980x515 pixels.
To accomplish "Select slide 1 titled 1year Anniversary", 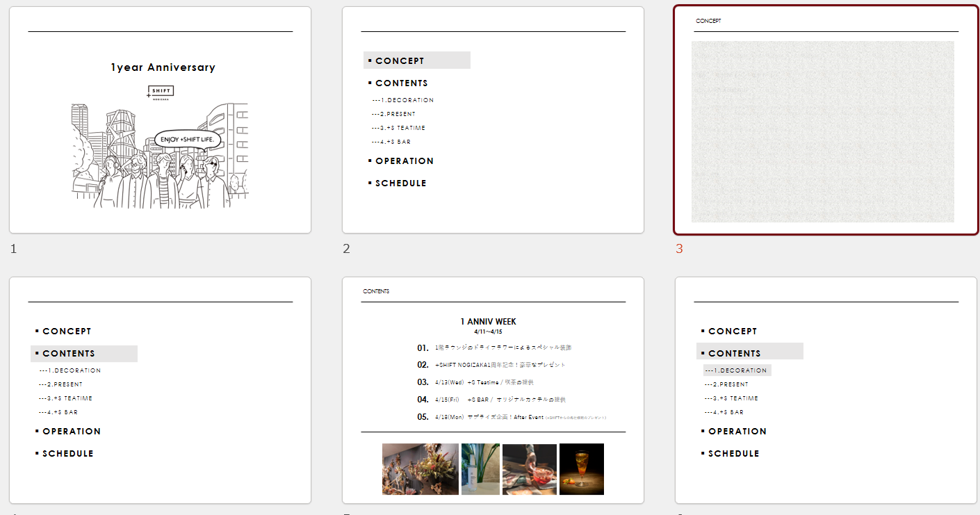I will pos(160,120).
